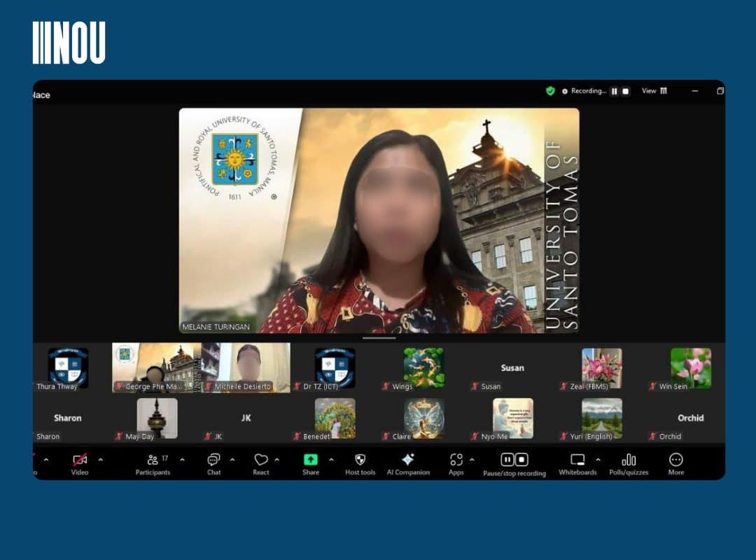Screen dimensions: 756x560
Task: Click the green encryption shield icon
Action: tap(550, 91)
